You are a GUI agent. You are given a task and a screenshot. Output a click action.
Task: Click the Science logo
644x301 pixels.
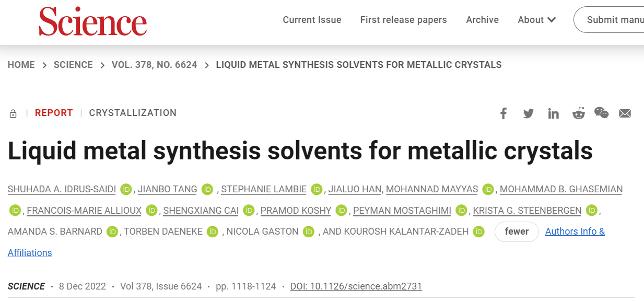(x=92, y=21)
